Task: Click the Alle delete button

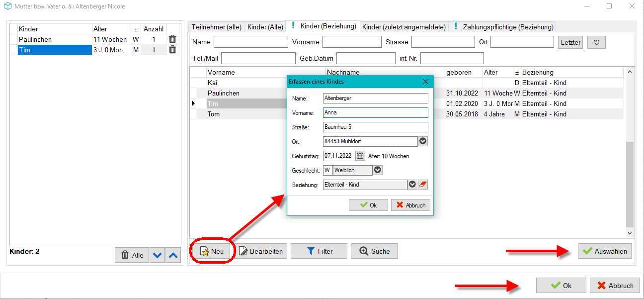Action: pos(132,255)
